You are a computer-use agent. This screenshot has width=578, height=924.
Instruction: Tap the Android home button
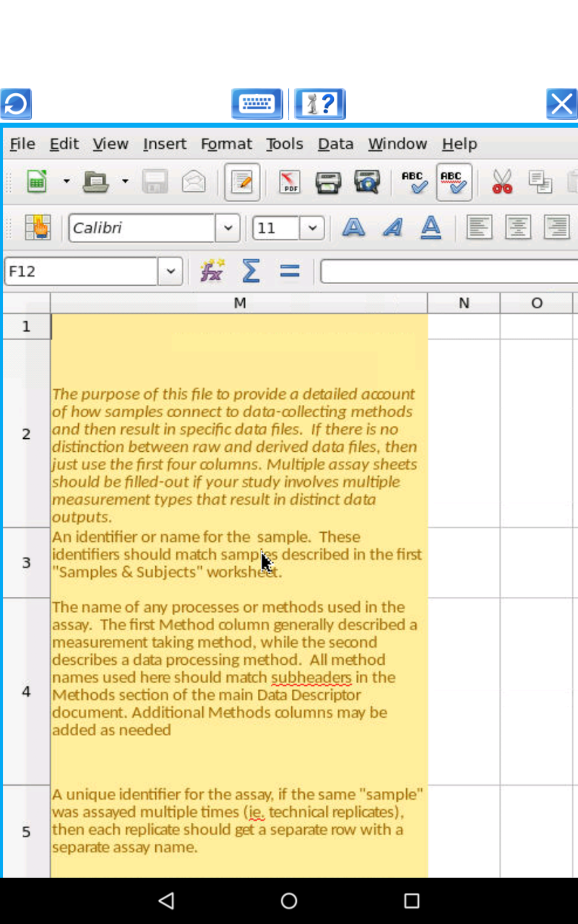click(x=289, y=900)
